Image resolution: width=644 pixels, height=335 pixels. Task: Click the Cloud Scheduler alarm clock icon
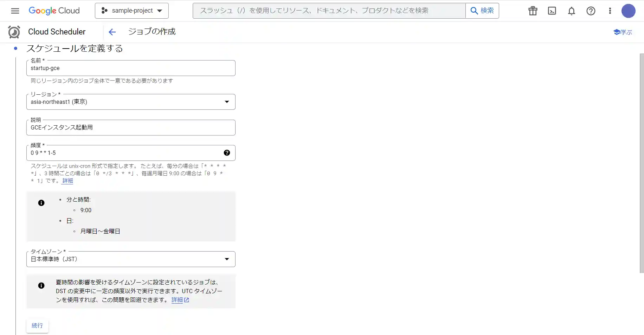[x=14, y=32]
